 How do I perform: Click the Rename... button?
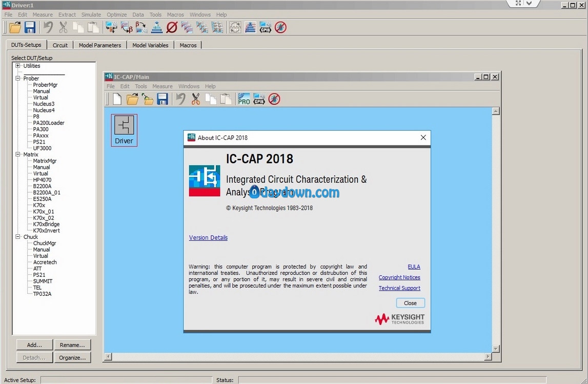coord(72,345)
